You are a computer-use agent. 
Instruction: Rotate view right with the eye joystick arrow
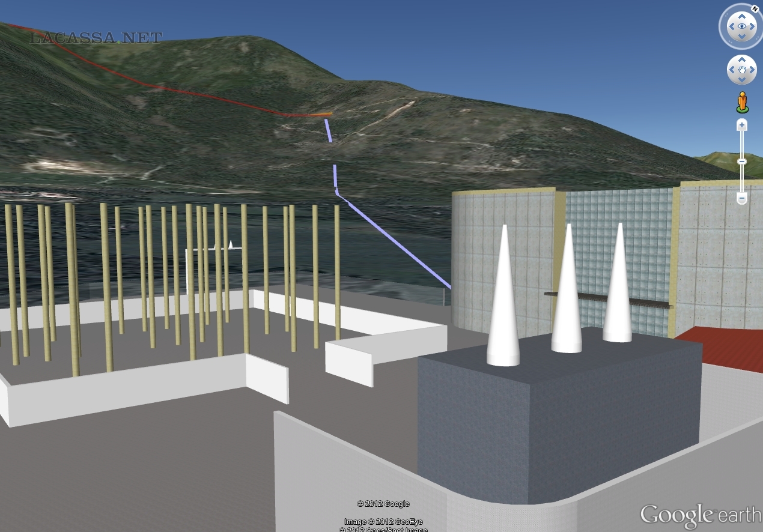[753, 26]
